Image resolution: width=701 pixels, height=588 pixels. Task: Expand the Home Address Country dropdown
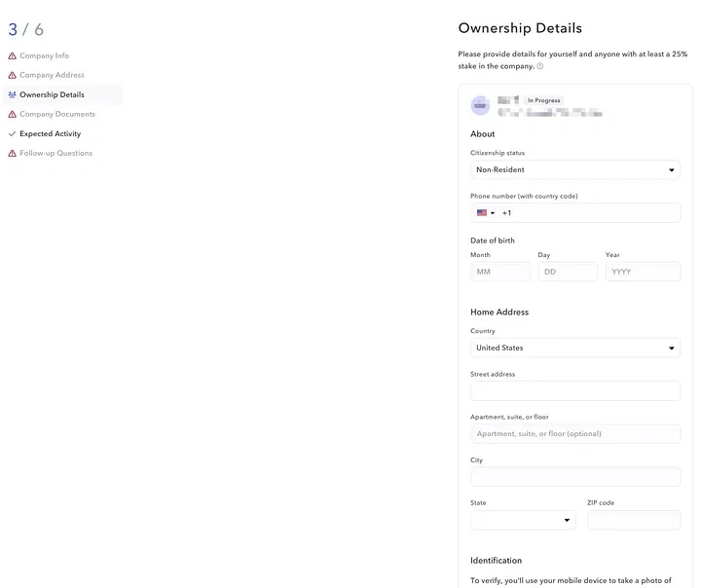574,349
